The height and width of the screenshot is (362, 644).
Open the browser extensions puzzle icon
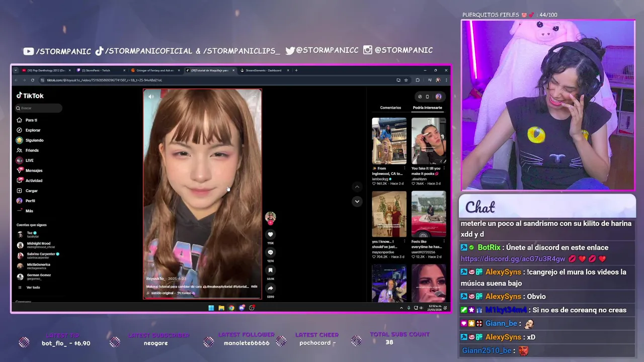click(x=417, y=80)
